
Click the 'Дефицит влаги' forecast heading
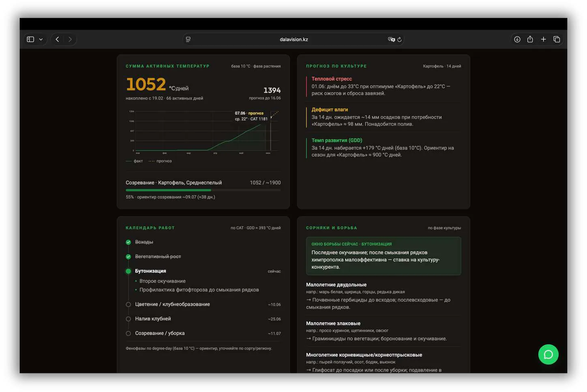[330, 110]
